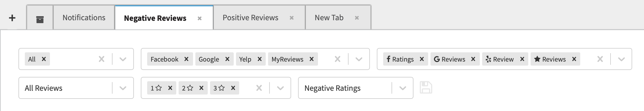Remove the 3 star rating filter
Viewport: 644px width, 111px height.
click(233, 88)
